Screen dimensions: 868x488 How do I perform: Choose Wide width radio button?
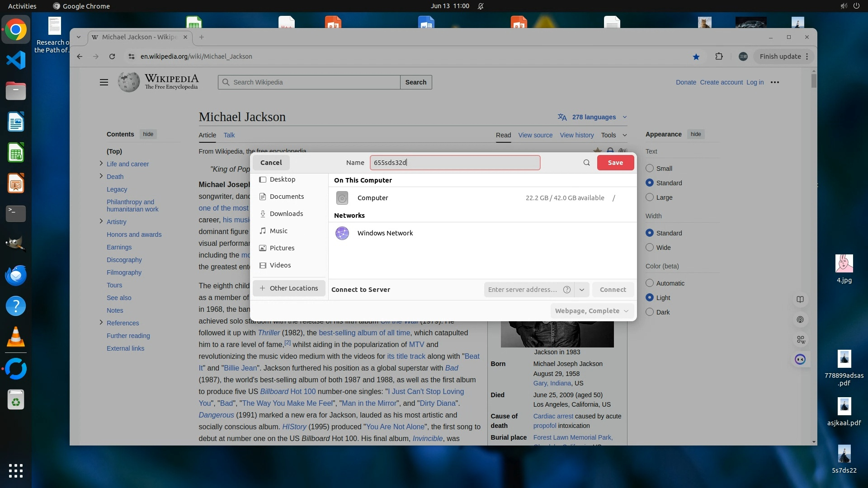tap(650, 247)
